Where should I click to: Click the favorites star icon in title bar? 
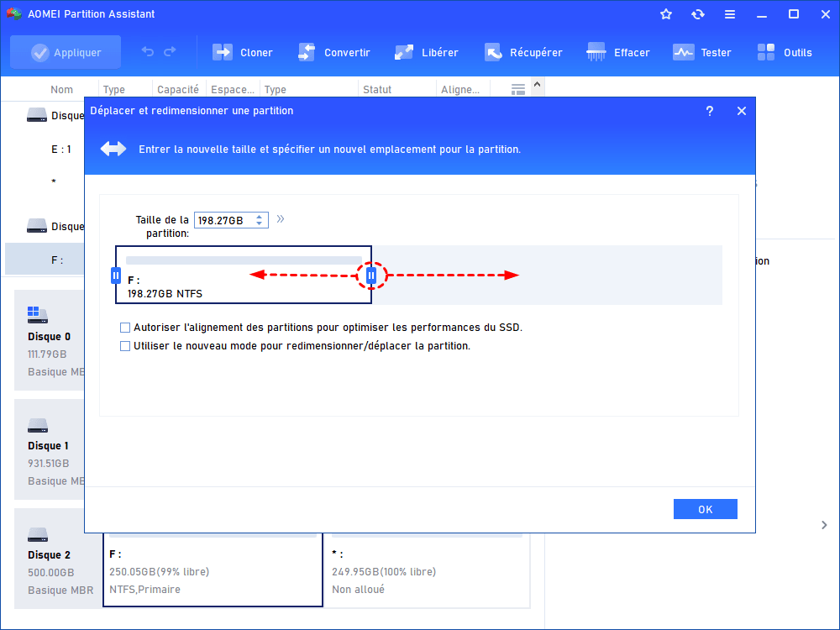click(666, 14)
